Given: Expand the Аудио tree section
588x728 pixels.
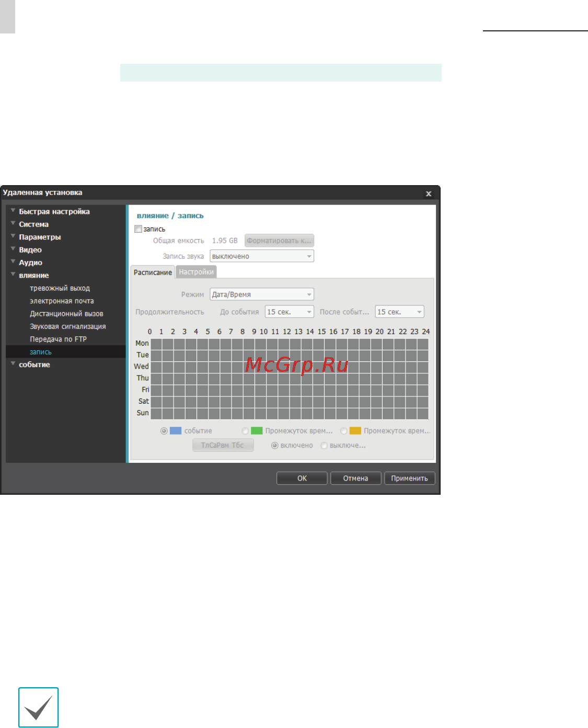Looking at the screenshot, I should [x=13, y=262].
